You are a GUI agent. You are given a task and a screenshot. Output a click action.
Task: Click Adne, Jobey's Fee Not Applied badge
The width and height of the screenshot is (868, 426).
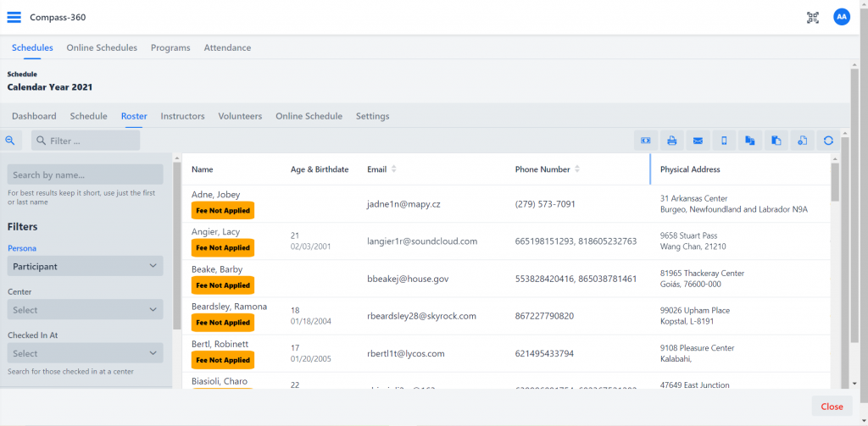pos(223,211)
